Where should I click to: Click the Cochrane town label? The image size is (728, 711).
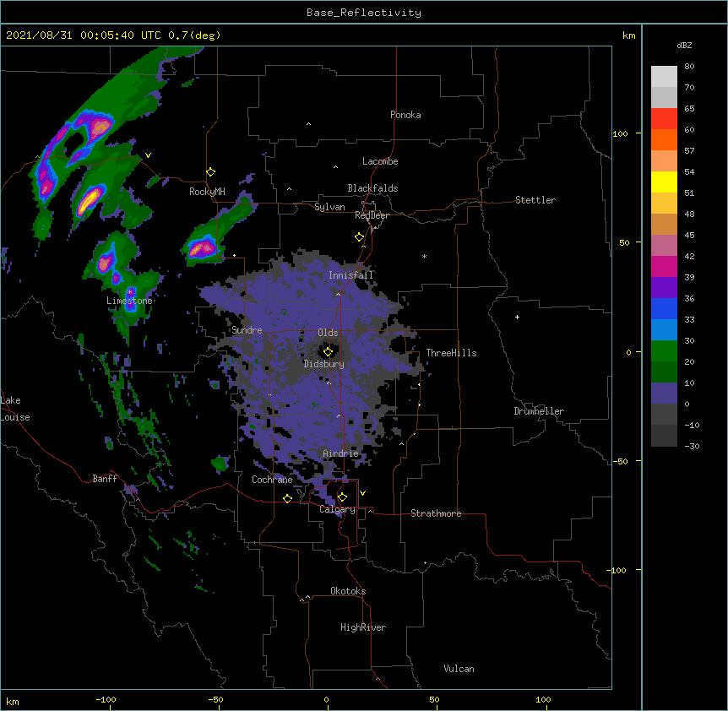coord(272,480)
